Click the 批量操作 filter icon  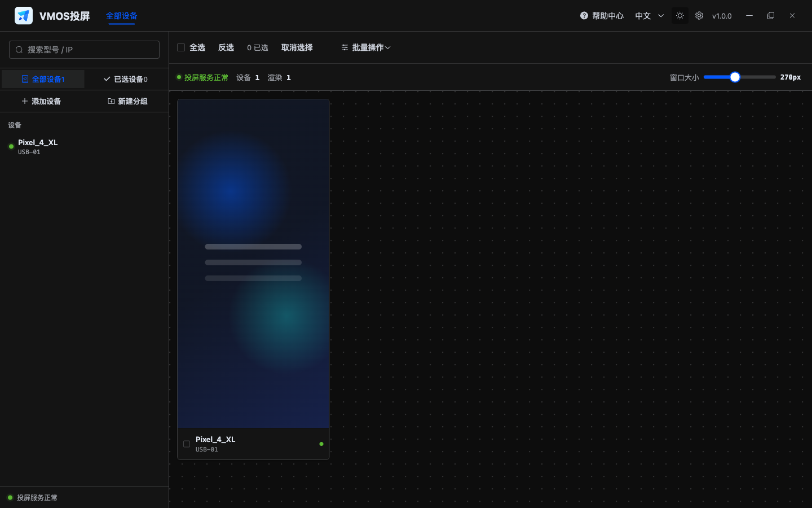click(x=345, y=47)
